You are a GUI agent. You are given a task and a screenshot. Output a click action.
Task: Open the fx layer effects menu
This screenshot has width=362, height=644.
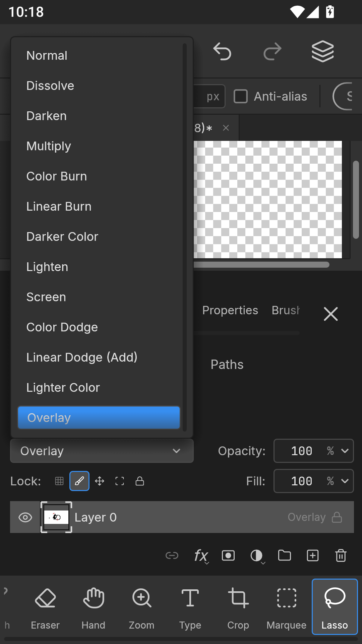click(x=201, y=556)
